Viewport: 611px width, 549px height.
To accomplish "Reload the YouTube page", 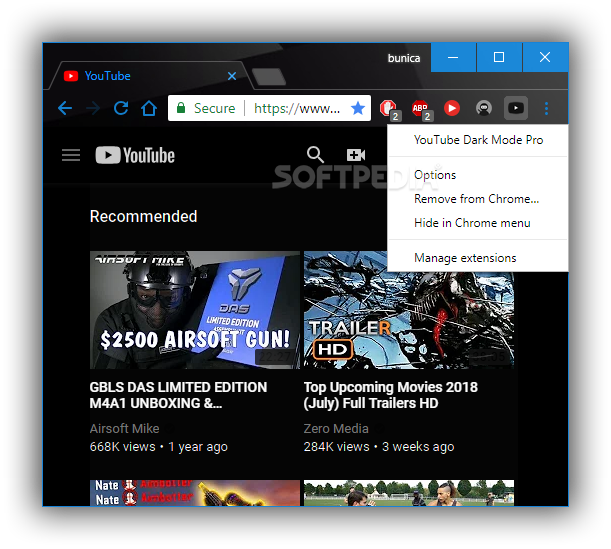I will click(x=121, y=108).
